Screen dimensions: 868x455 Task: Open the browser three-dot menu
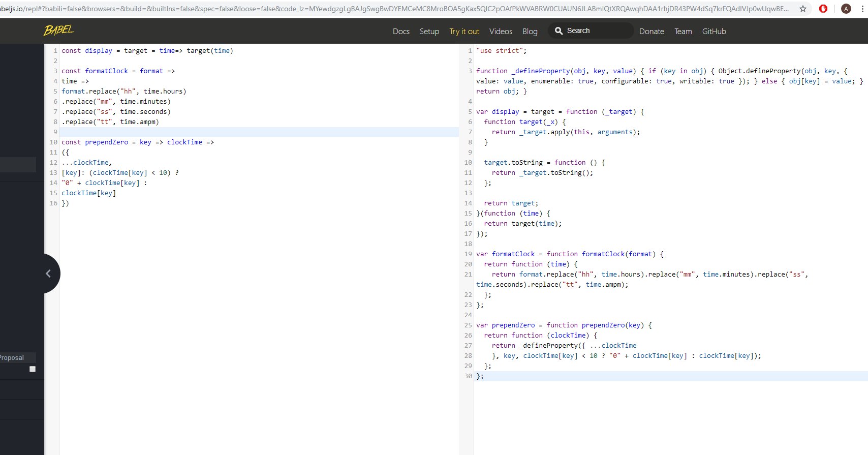pyautogui.click(x=863, y=9)
